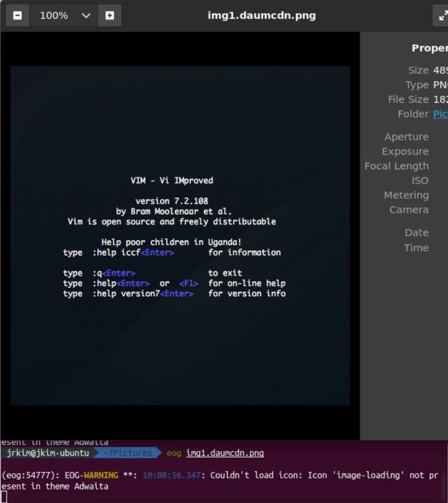Select the File Size property label
The height and width of the screenshot is (503, 448).
[408, 99]
